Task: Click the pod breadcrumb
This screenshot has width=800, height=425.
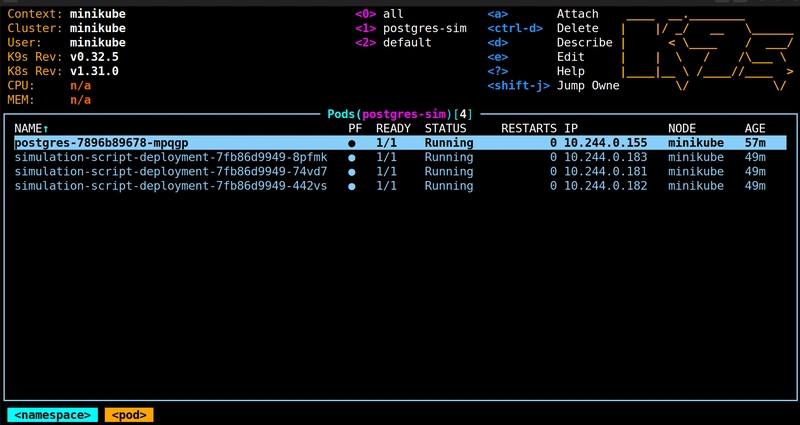Action: pos(129,415)
